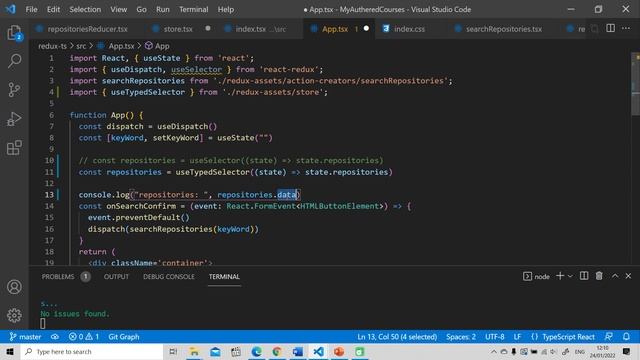Open editor More Actions ellipsis menu
Viewport: 640px width, 360px height.
coord(626,28)
